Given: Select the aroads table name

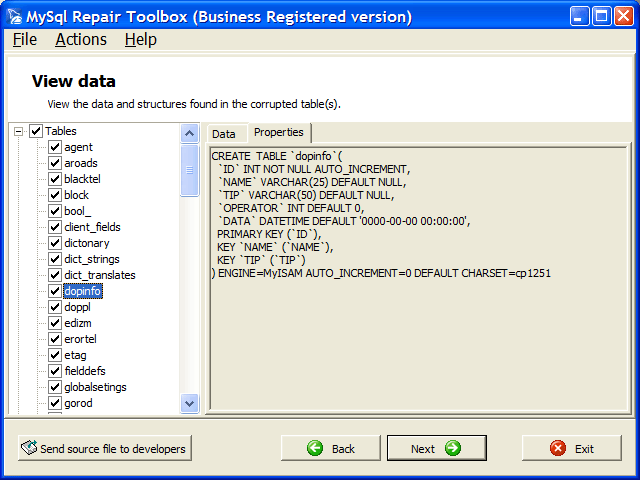Looking at the screenshot, I should coord(81,163).
